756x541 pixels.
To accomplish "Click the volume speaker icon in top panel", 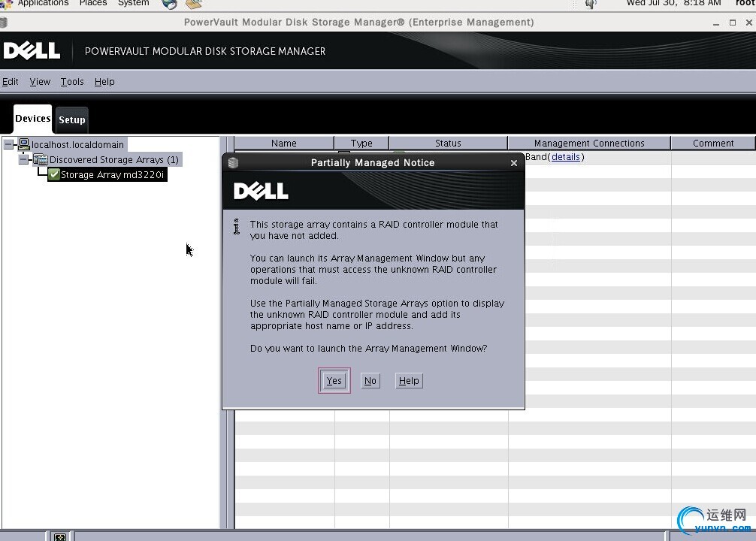I will pos(591,4).
